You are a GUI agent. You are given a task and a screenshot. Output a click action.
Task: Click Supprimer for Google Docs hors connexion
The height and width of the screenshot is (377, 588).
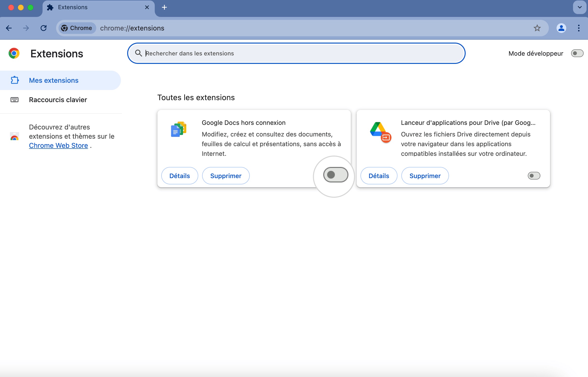pos(226,176)
